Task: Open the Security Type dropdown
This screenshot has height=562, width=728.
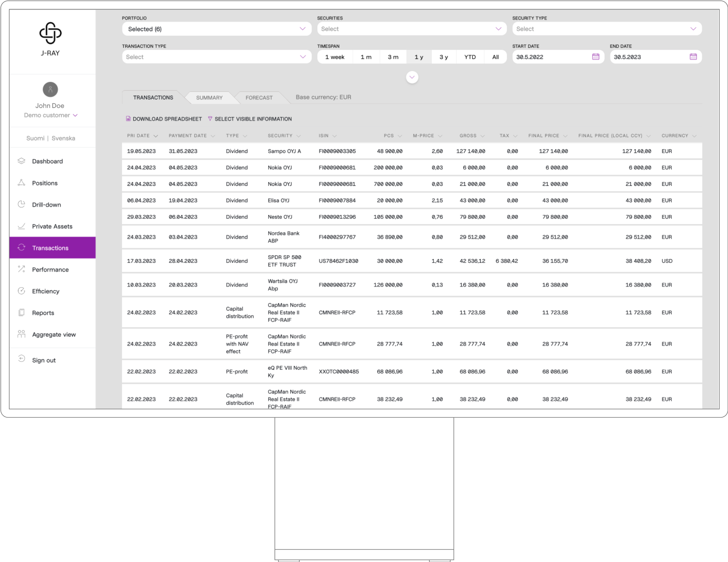Action: (x=606, y=29)
